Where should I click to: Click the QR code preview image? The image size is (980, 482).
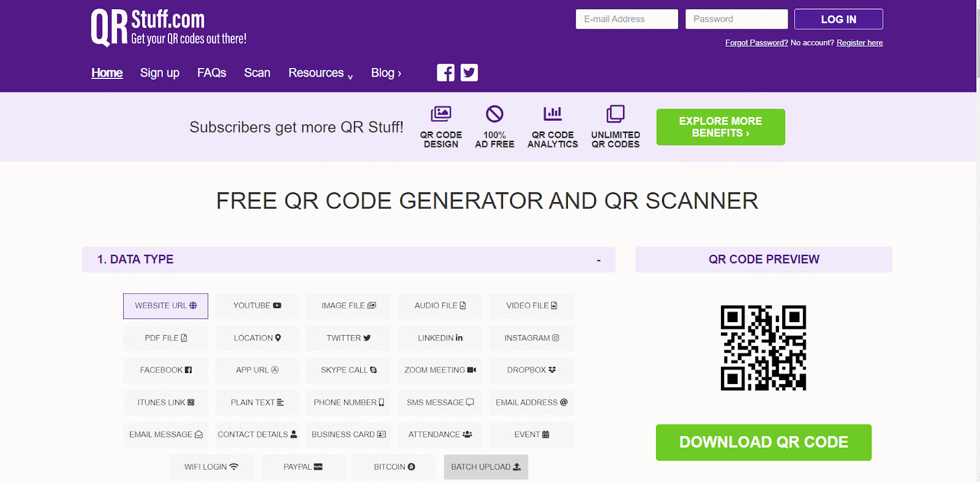pos(763,348)
